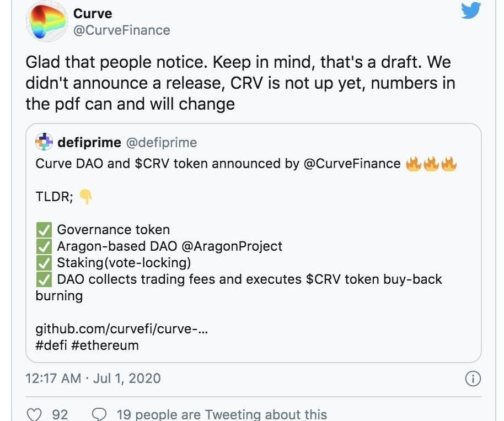The image size is (504, 421).
Task: Click the defiprime avatar icon
Action: point(44,142)
